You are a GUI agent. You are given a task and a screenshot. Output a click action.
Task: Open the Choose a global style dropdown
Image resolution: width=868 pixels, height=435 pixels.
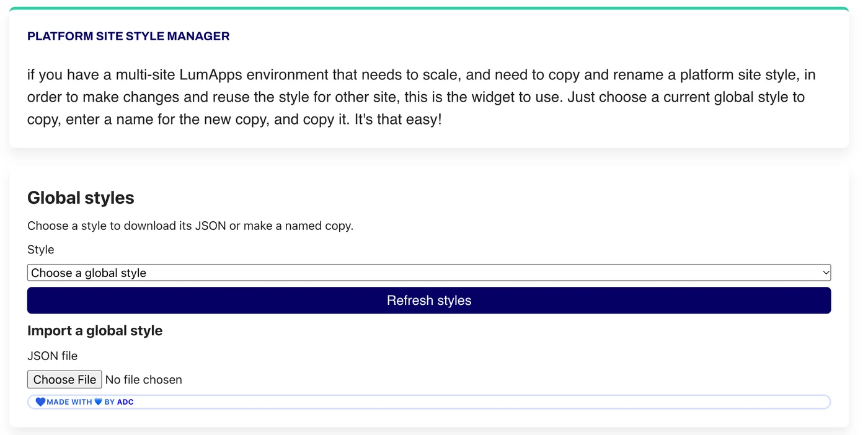429,273
